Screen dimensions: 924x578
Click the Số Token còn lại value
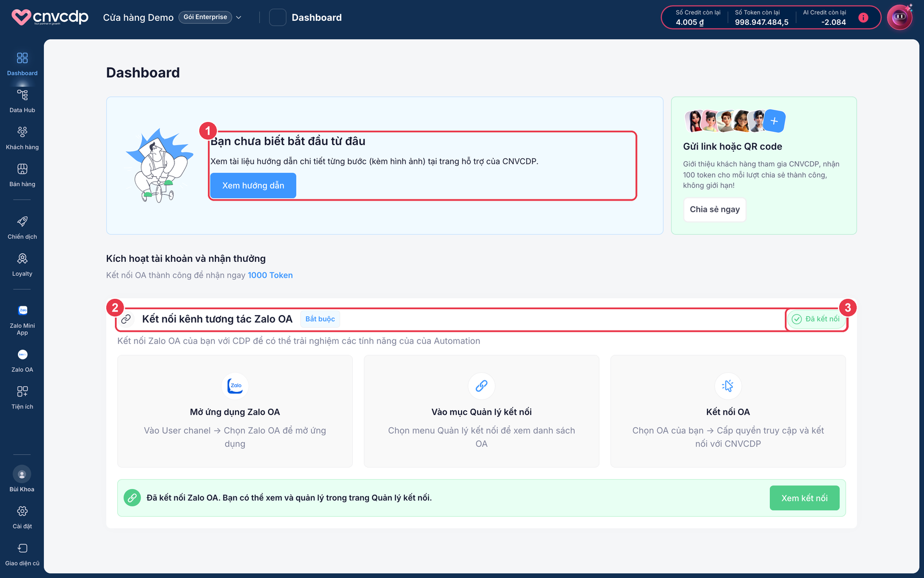pyautogui.click(x=762, y=23)
